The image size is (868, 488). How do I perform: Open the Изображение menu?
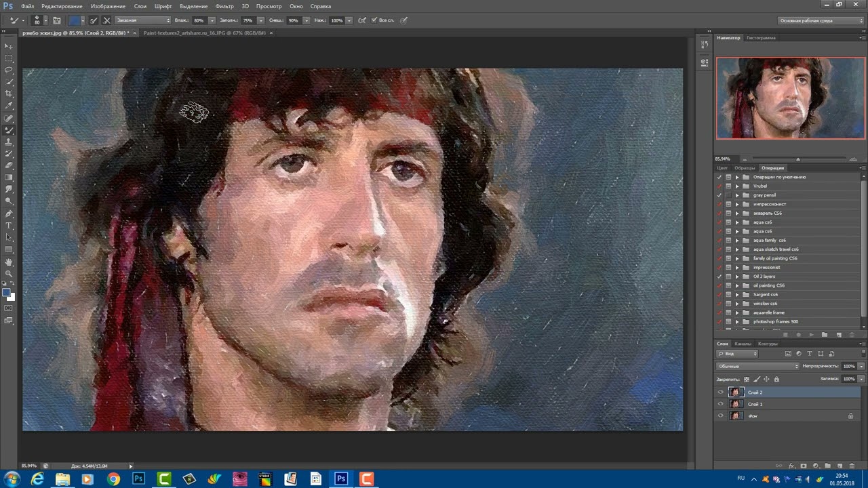pyautogui.click(x=108, y=6)
